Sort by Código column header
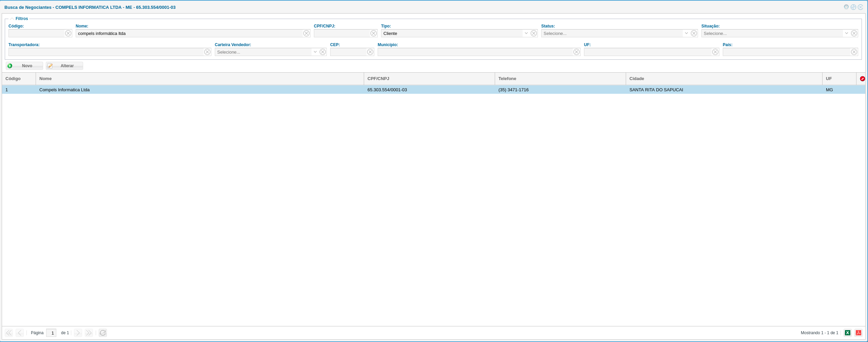 click(19, 79)
